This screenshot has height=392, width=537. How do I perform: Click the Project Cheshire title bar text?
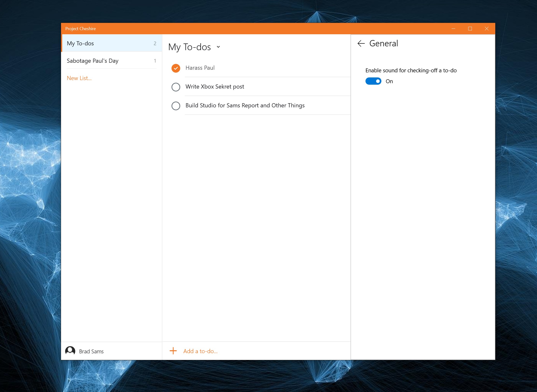pyautogui.click(x=80, y=29)
